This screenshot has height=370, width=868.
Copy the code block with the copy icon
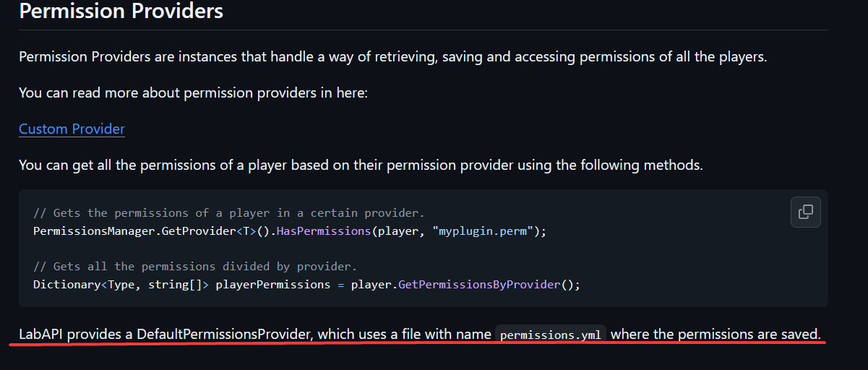point(806,212)
